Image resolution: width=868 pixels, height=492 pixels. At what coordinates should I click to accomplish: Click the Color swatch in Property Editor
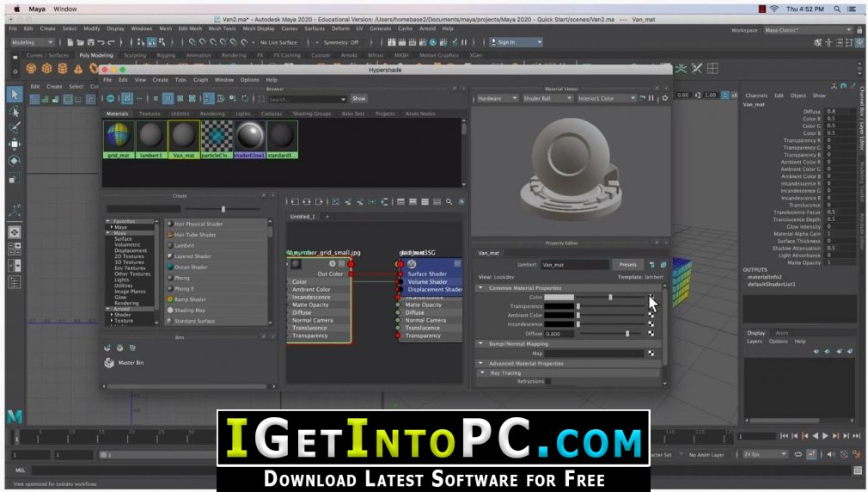[559, 298]
